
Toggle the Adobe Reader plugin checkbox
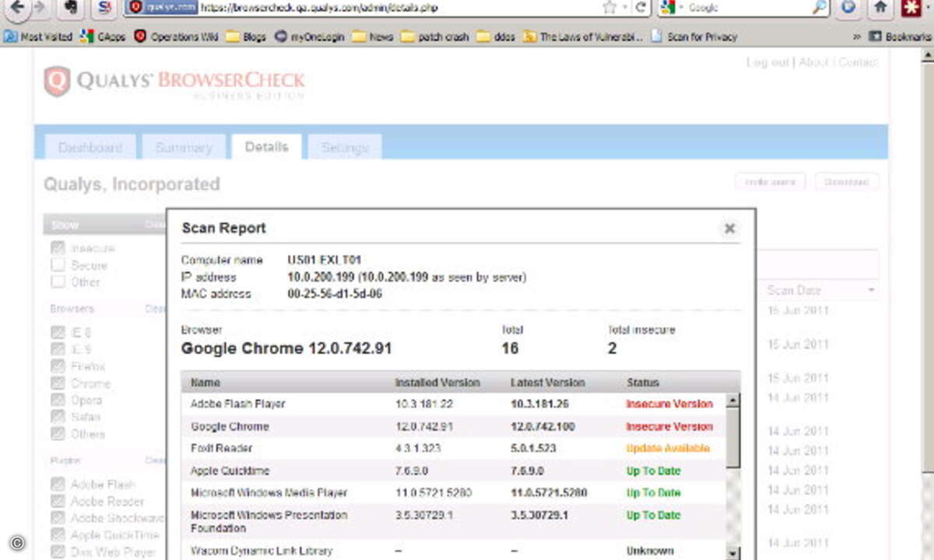[58, 502]
